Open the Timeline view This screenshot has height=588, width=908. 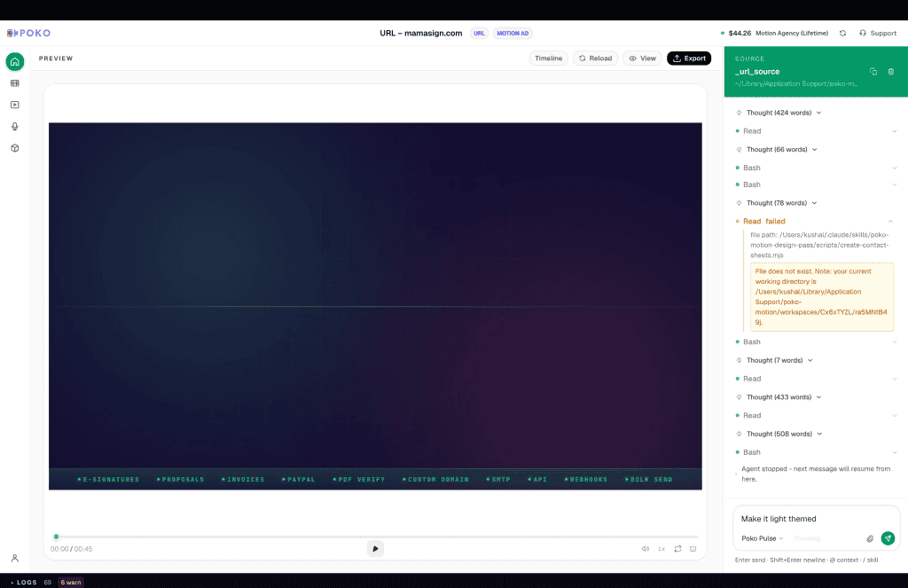pyautogui.click(x=548, y=59)
